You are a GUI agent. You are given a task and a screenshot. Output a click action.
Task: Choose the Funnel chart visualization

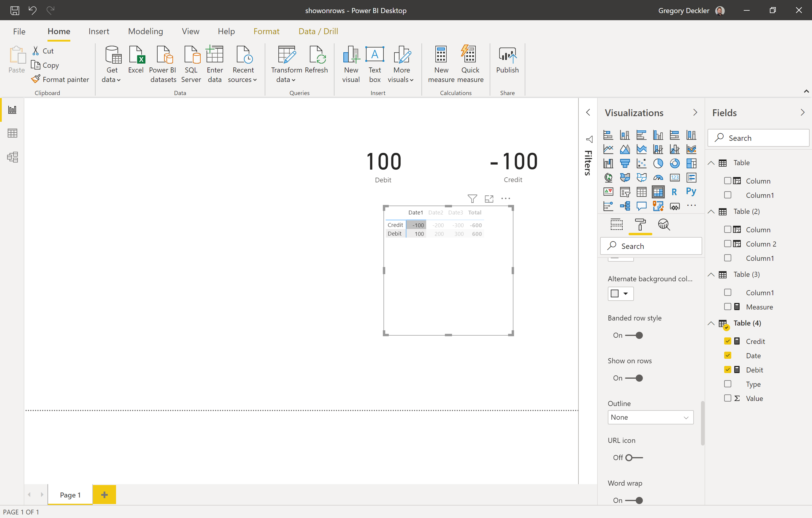[625, 164]
